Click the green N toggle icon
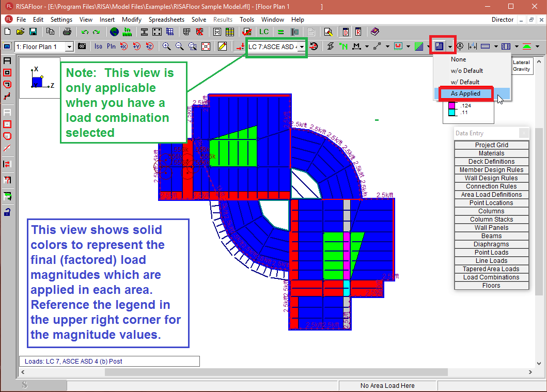547x392 pixels. [x=343, y=46]
